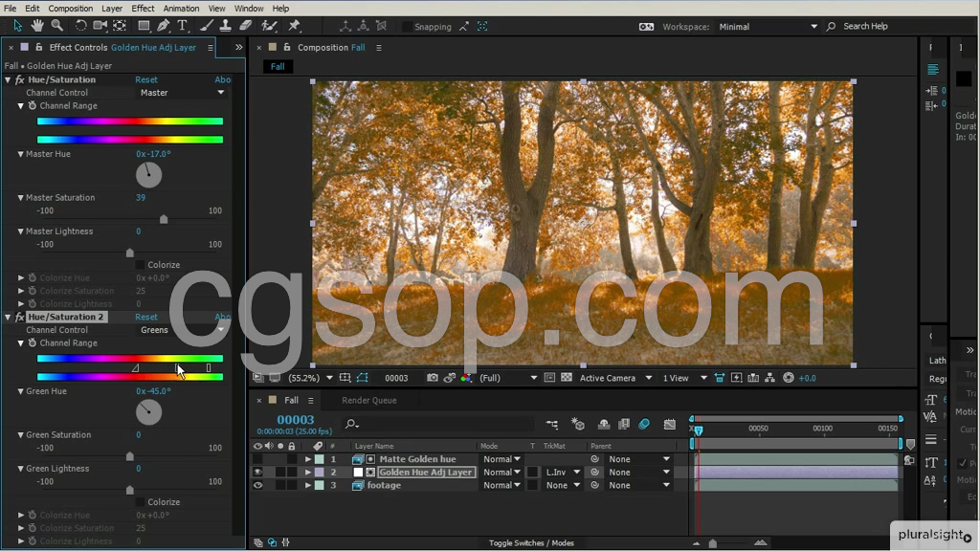Collapse the Master Hue property
Screen dimensions: 980x551
click(21, 154)
